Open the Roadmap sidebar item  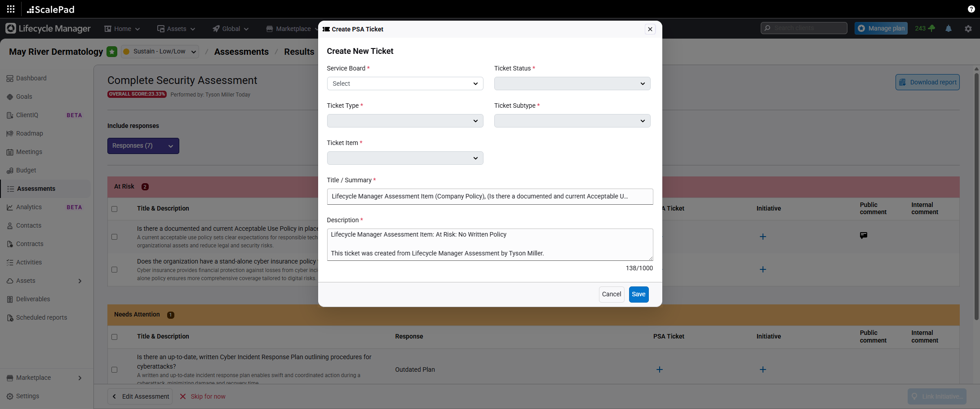29,133
